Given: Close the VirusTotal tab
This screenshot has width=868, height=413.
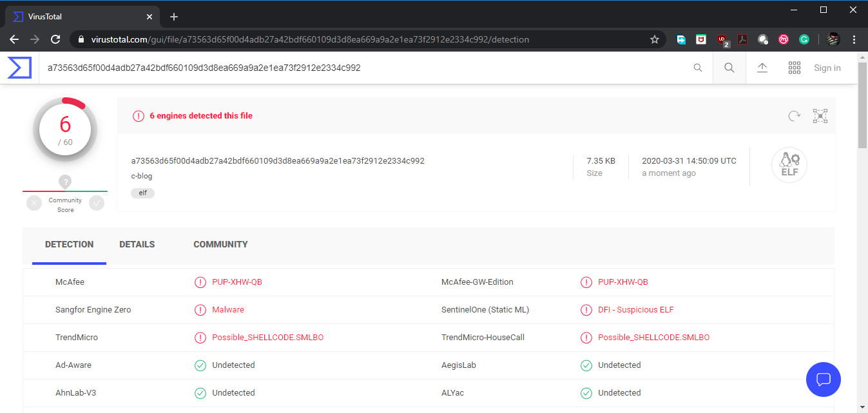Looking at the screenshot, I should tap(149, 17).
